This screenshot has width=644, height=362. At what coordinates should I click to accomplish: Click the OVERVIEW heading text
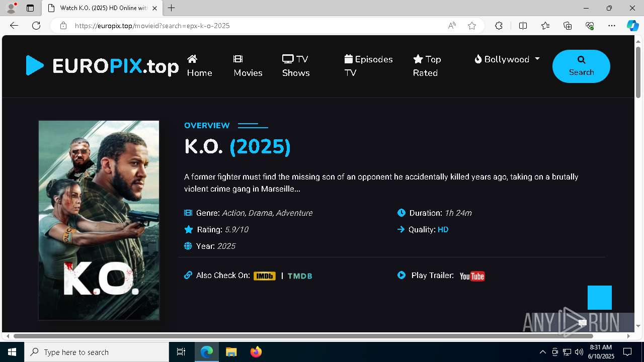[x=207, y=125]
